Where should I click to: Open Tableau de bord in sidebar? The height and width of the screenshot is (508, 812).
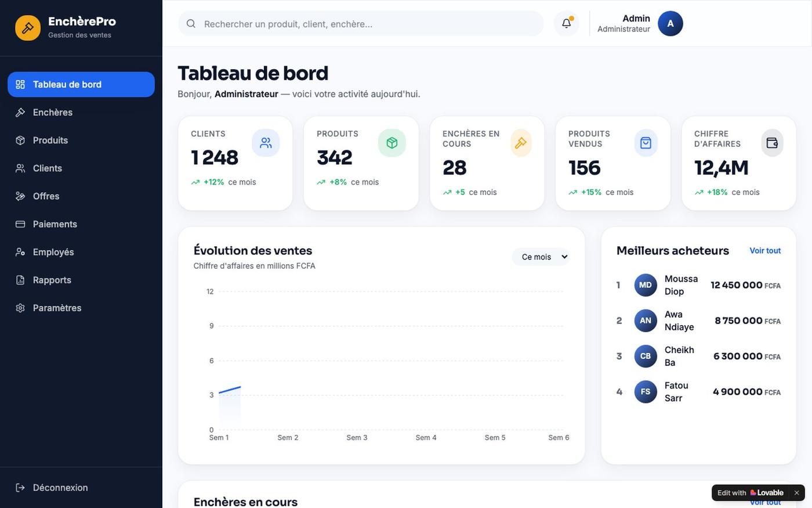(81, 85)
